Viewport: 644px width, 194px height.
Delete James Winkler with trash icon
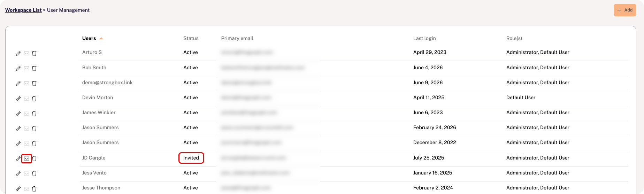[34, 114]
